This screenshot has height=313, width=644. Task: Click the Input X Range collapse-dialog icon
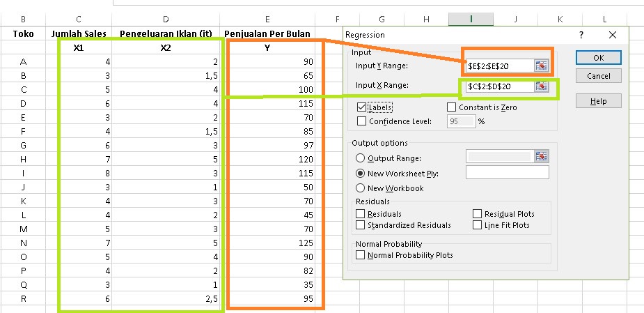coord(542,86)
